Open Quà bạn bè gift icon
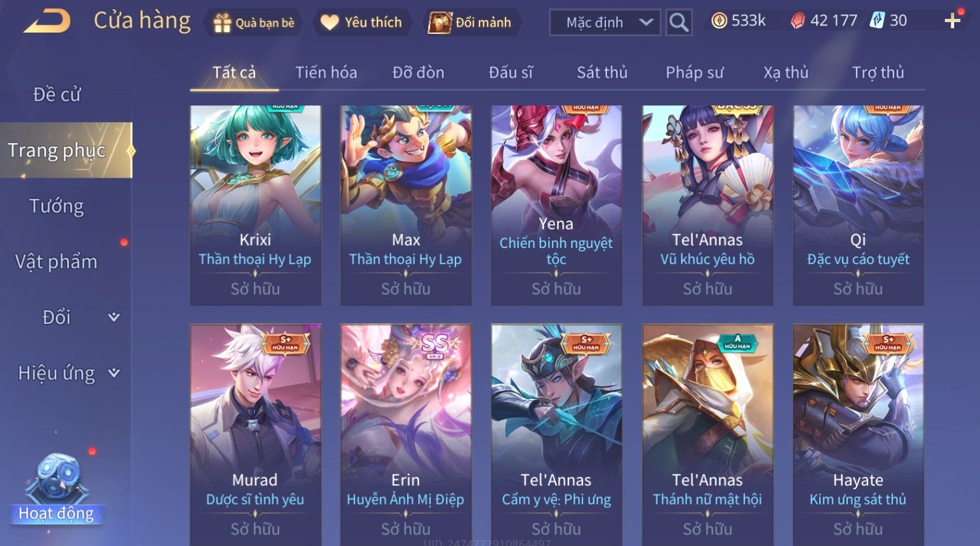This screenshot has height=546, width=980. point(223,23)
